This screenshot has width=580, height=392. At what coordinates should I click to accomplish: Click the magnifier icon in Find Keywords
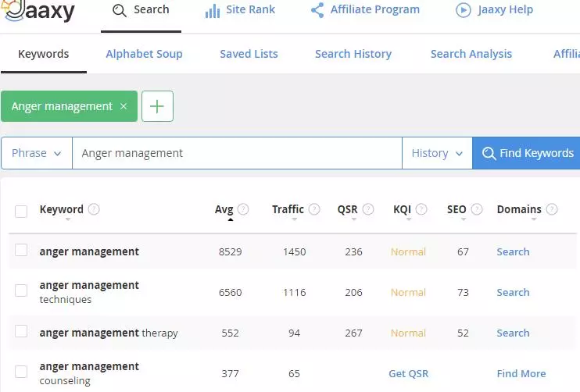tap(489, 153)
